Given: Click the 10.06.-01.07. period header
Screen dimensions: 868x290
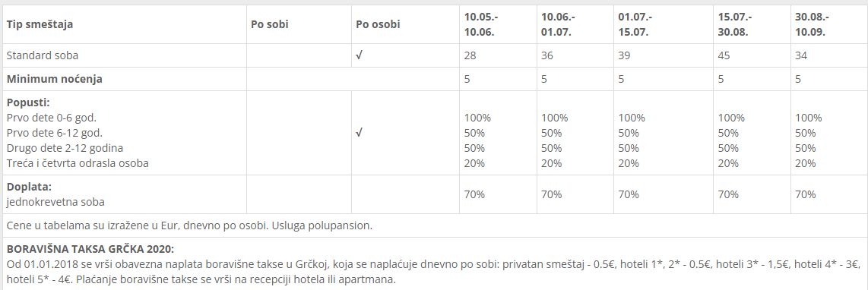Looking at the screenshot, I should [557, 24].
